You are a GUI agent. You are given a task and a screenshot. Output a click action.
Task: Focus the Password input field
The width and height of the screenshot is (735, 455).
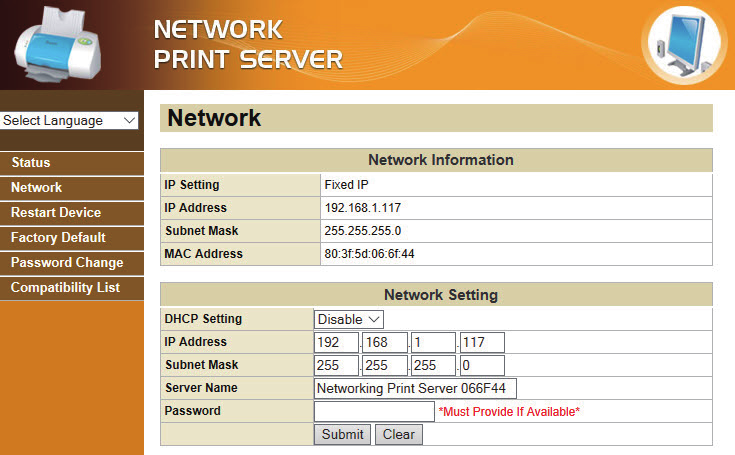[x=374, y=411]
